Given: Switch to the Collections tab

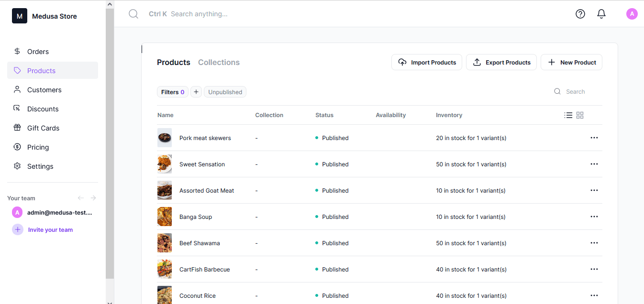Looking at the screenshot, I should pos(219,62).
